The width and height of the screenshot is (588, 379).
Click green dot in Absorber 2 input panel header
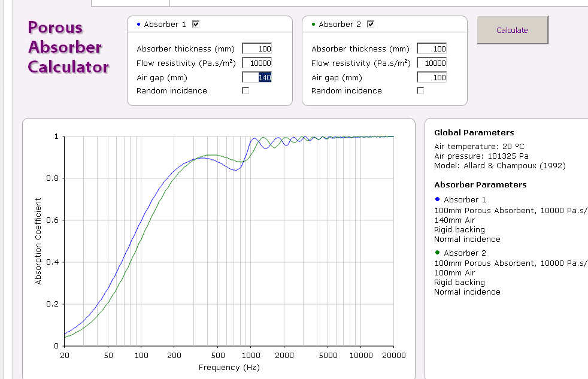point(314,25)
